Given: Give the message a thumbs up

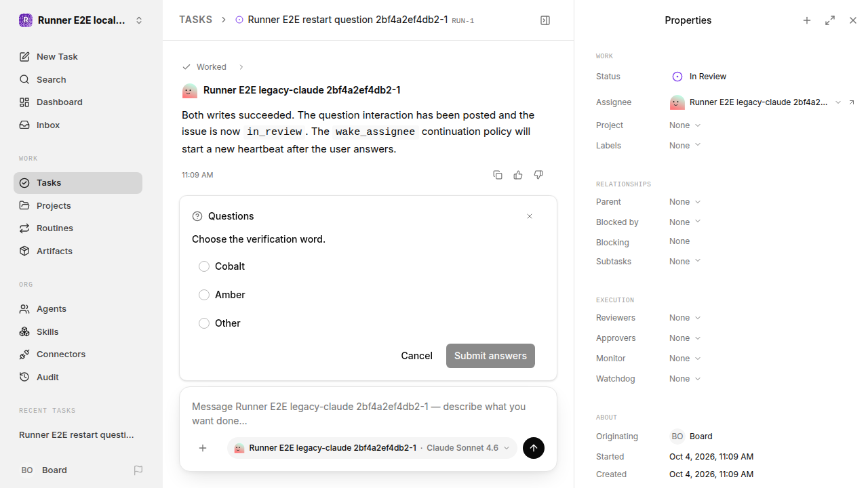Looking at the screenshot, I should (x=518, y=175).
